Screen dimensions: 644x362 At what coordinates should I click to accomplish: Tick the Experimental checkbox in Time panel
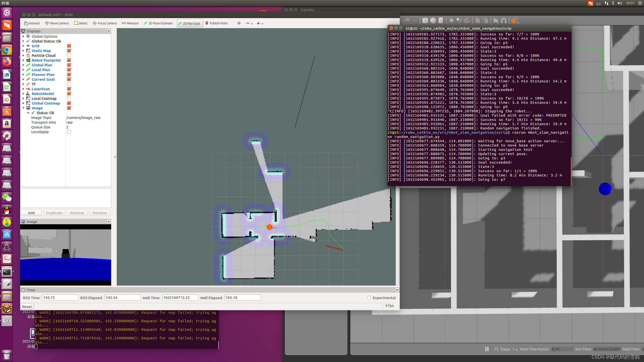[x=369, y=298]
